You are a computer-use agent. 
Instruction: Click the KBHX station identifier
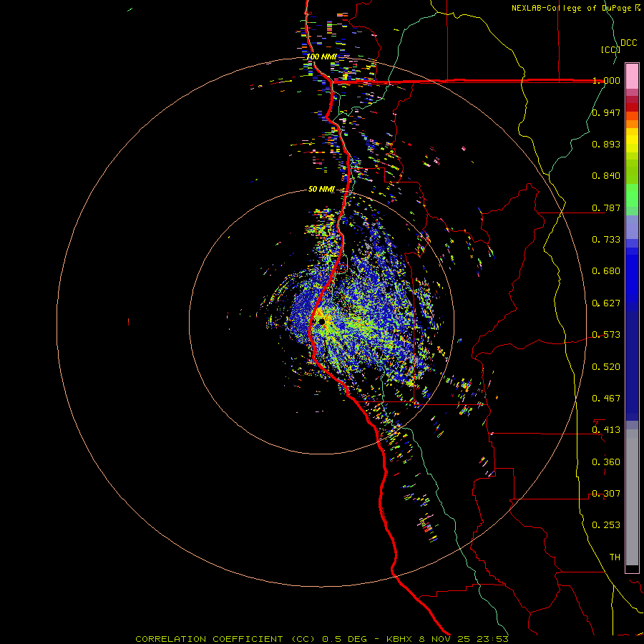click(399, 639)
